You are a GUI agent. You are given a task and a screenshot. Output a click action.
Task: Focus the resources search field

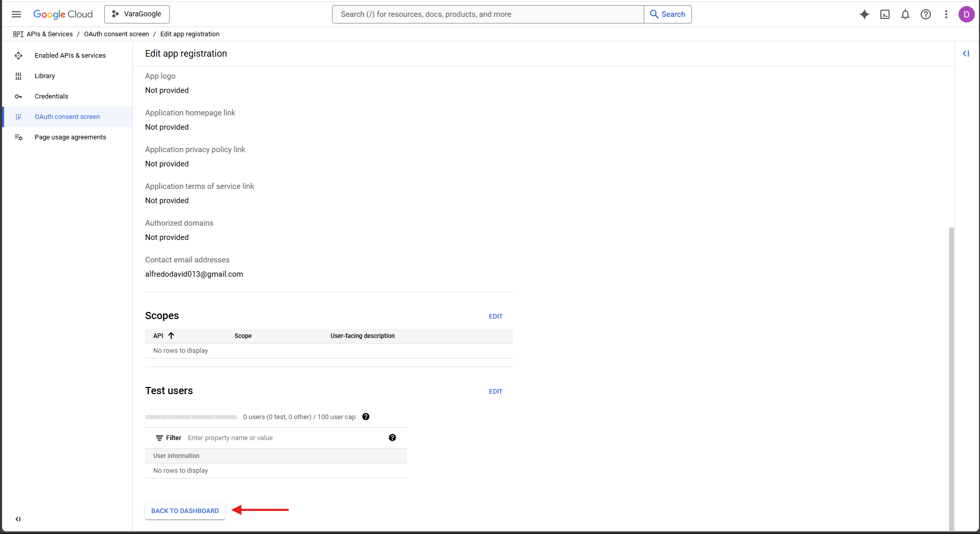pyautogui.click(x=488, y=14)
